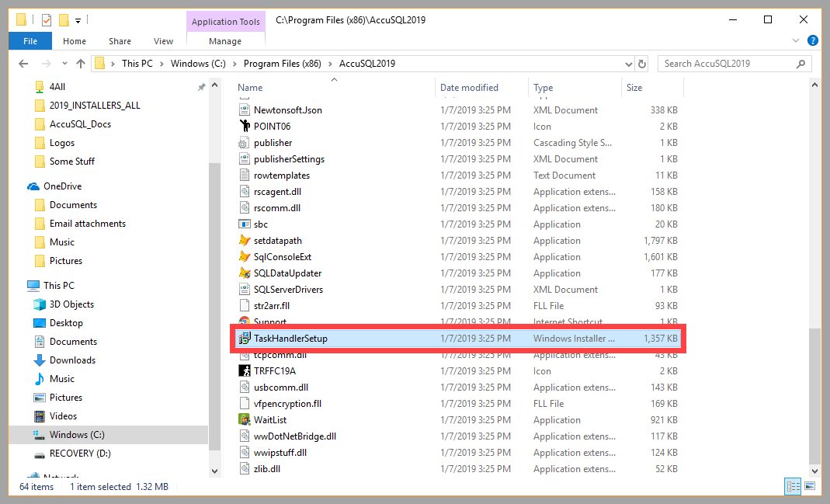Open the Videos folder in sidebar

[x=63, y=416]
